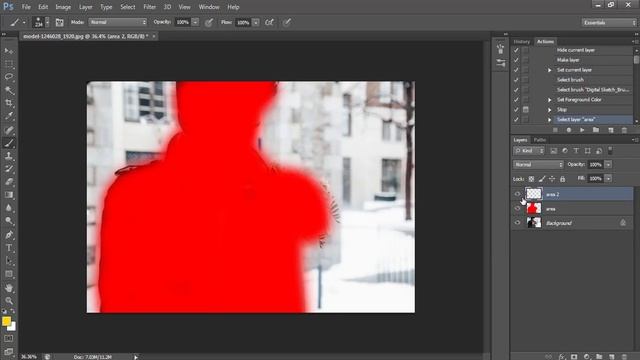
Task: Select the Hand tool
Action: coord(9,288)
